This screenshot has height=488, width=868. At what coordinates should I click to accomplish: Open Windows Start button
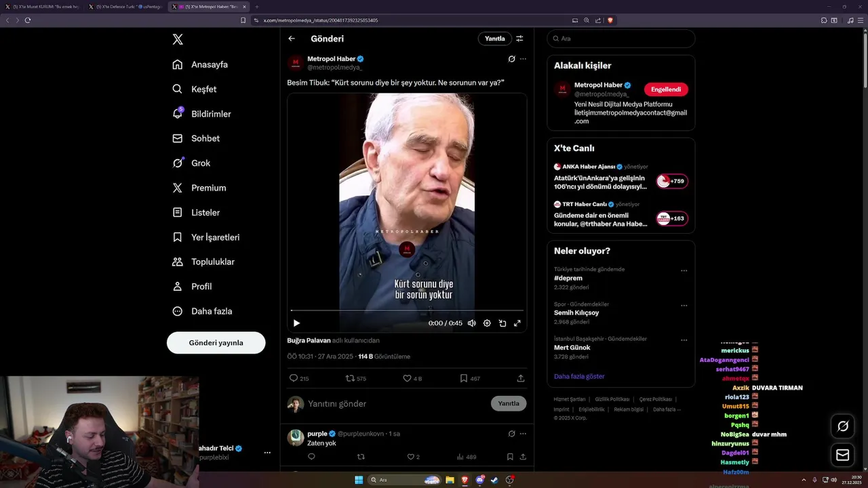pos(359,480)
